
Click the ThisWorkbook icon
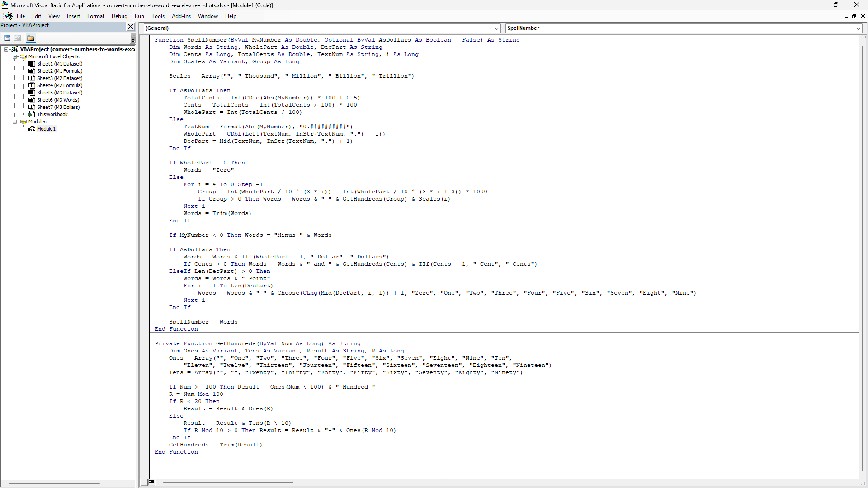[32, 114]
